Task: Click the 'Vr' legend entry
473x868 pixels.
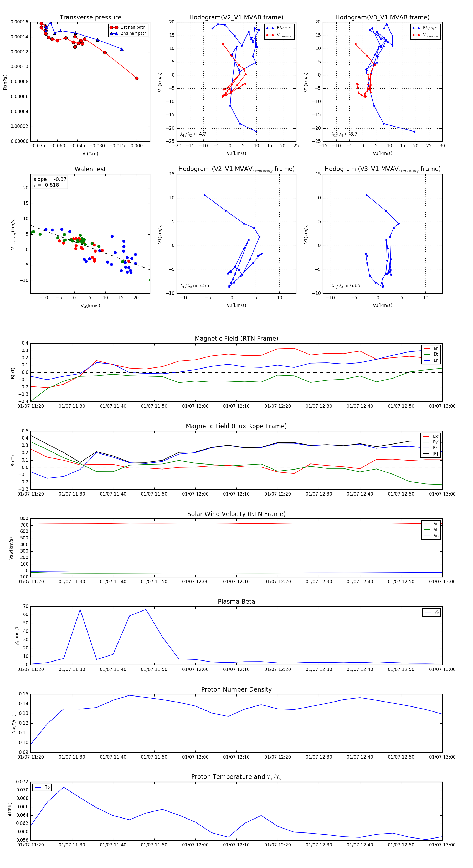Action: coord(431,524)
